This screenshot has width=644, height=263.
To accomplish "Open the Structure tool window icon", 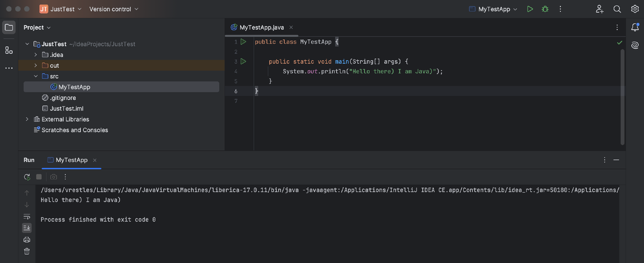I will coord(9,50).
